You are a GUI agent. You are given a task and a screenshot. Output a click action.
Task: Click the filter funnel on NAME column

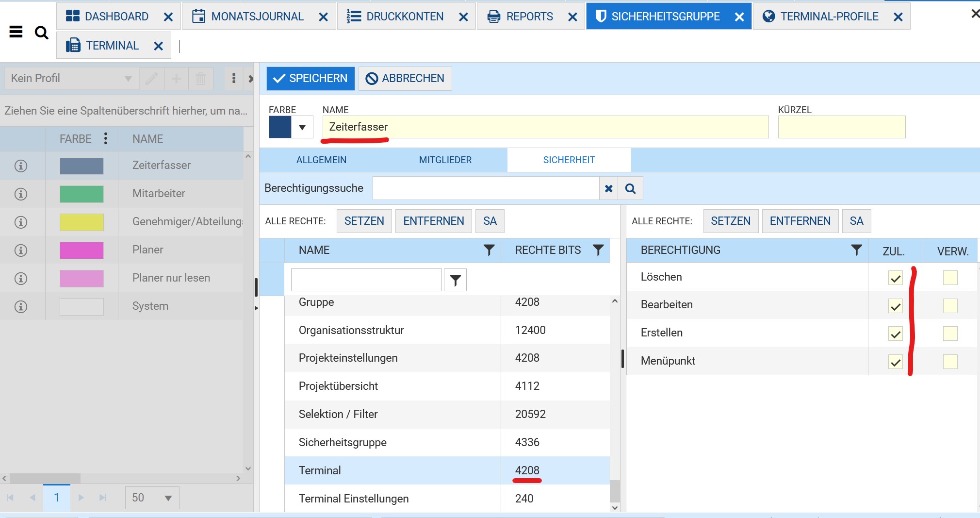click(x=489, y=250)
